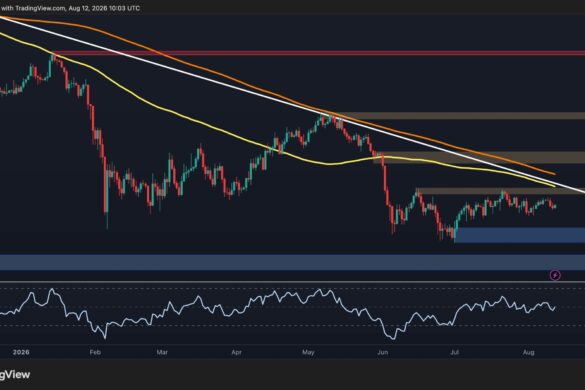Click the 2026 year label

[x=21, y=352]
